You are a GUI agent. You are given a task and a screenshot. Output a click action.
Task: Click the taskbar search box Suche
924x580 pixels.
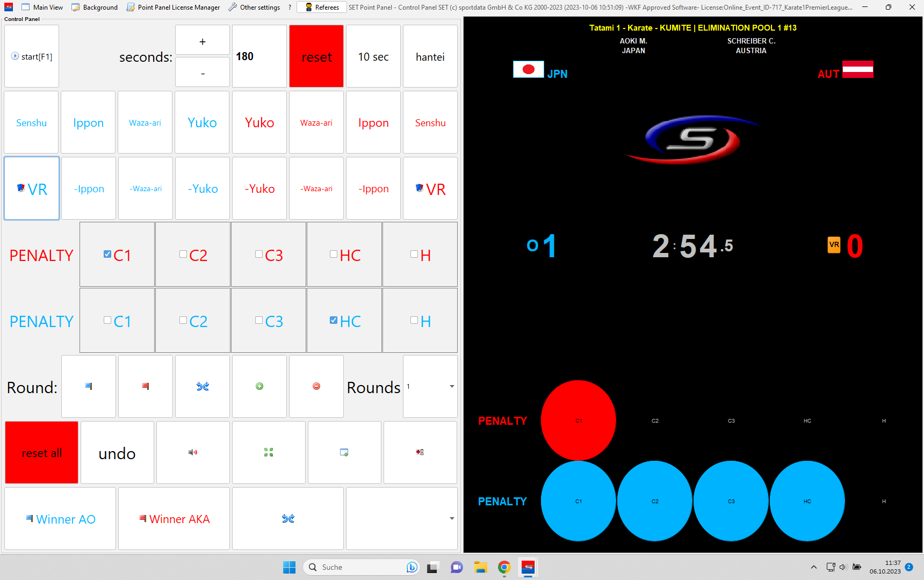[x=362, y=567]
